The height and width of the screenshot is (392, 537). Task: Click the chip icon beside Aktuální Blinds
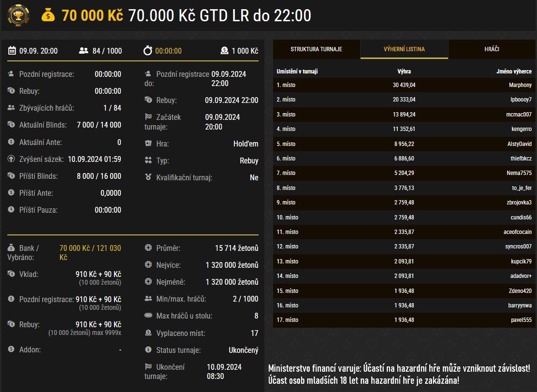[11, 125]
